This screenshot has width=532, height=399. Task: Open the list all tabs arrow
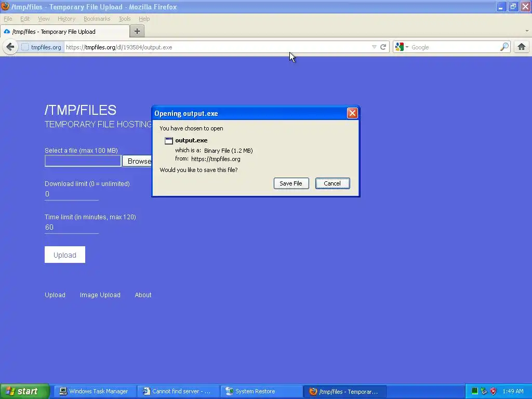click(527, 31)
